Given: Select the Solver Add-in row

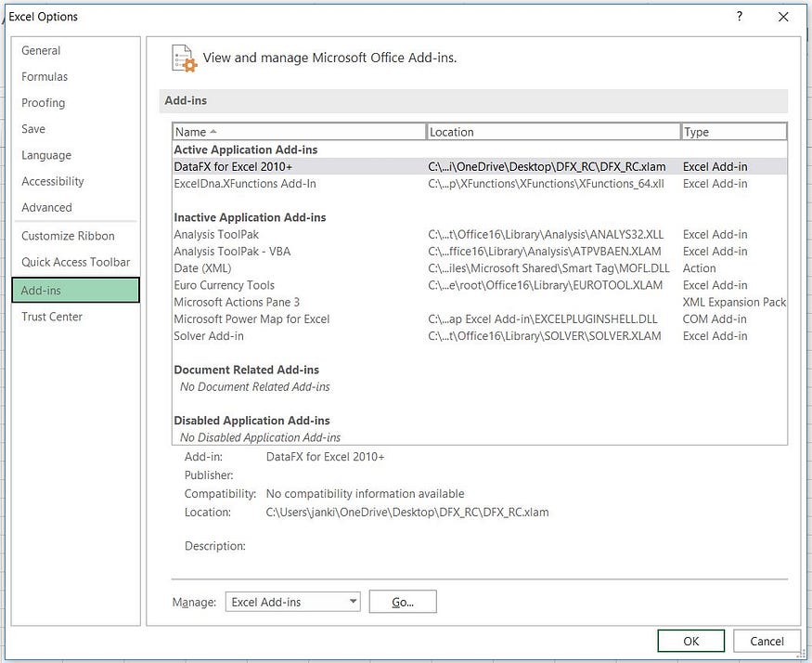Looking at the screenshot, I should [480, 336].
